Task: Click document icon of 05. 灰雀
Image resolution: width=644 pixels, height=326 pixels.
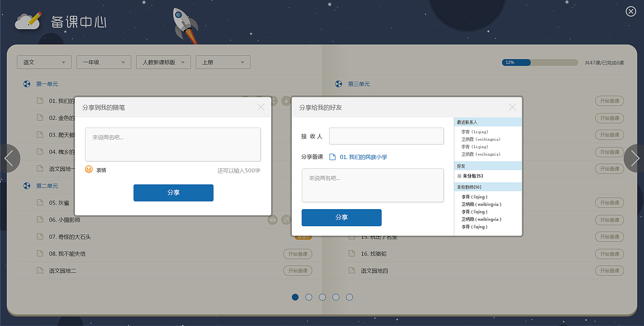Action: point(40,203)
